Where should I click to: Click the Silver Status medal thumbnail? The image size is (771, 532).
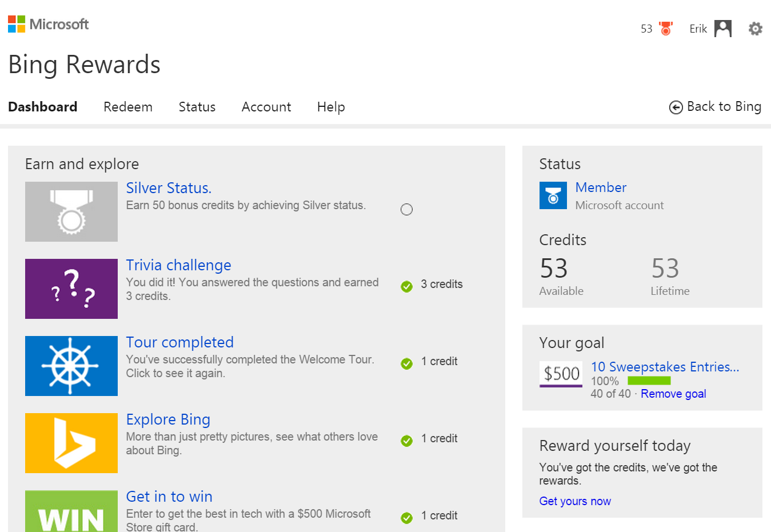[x=71, y=211]
